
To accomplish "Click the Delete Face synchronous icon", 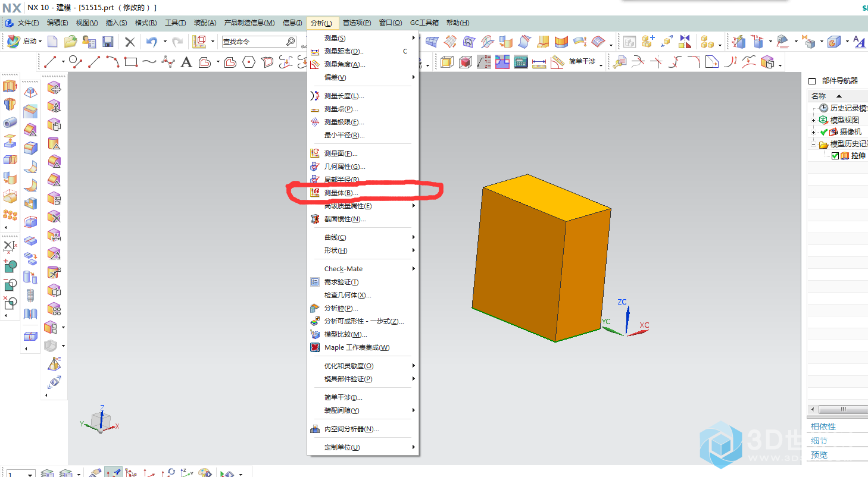I will point(54,216).
